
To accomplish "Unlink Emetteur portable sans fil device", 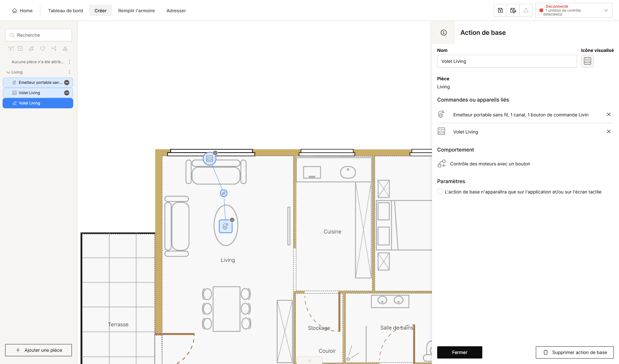I will pyautogui.click(x=609, y=114).
